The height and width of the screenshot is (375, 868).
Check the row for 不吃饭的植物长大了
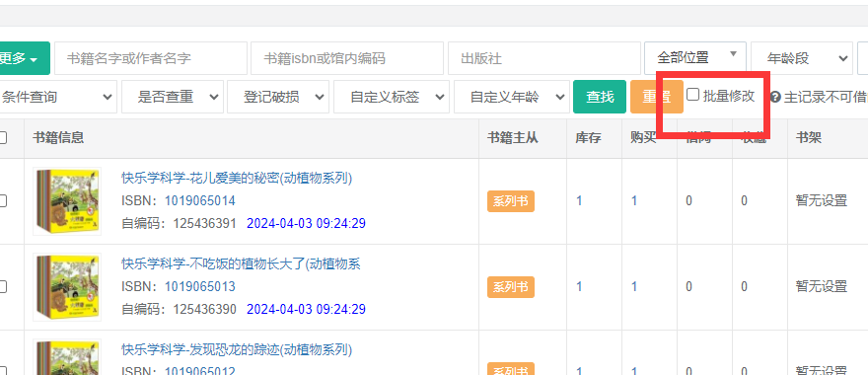coord(2,286)
